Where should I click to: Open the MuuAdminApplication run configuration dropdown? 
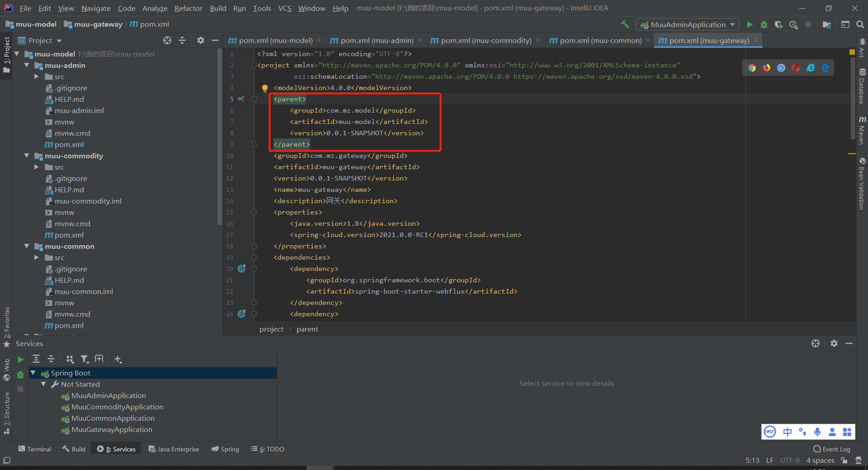tap(688, 24)
